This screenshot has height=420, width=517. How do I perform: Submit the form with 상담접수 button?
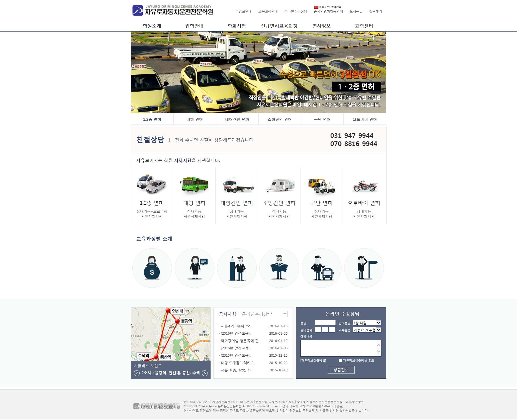[341, 370]
